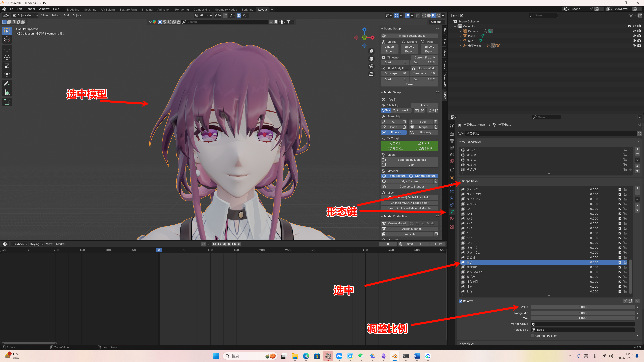Select the Transform tool

pyautogui.click(x=7, y=74)
